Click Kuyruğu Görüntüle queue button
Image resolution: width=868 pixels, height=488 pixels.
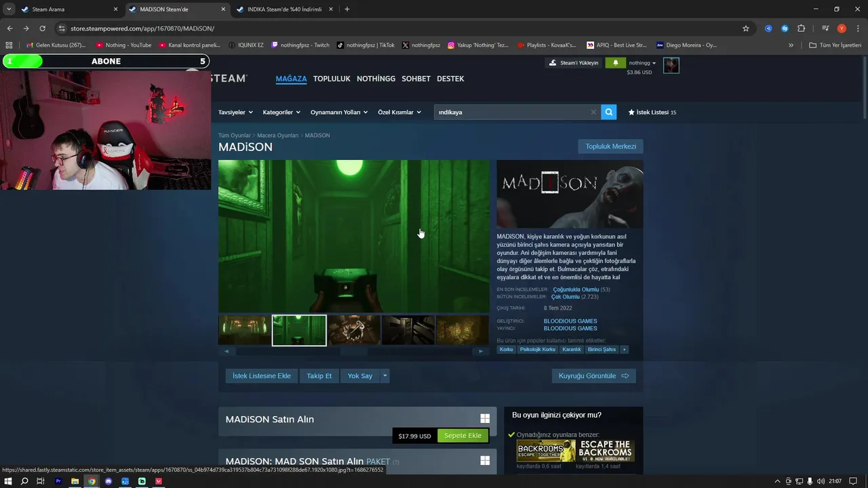pos(593,376)
